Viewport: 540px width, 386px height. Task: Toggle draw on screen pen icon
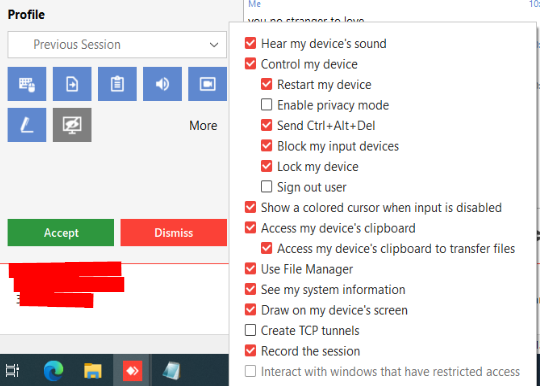pyautogui.click(x=27, y=125)
